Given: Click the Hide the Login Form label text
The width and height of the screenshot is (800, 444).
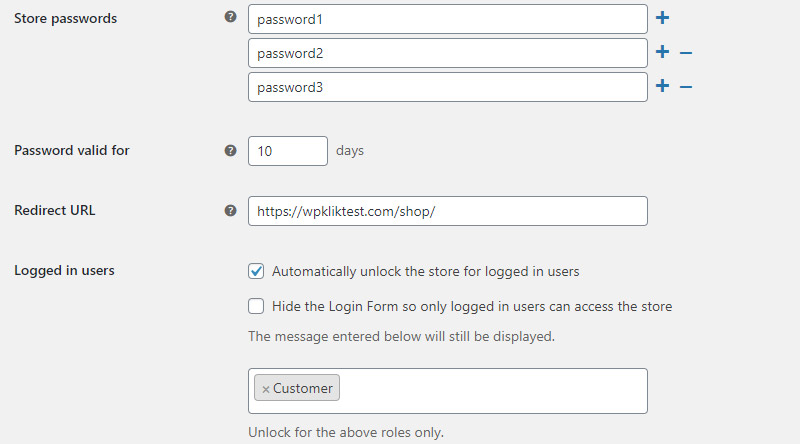Looking at the screenshot, I should tap(472, 306).
